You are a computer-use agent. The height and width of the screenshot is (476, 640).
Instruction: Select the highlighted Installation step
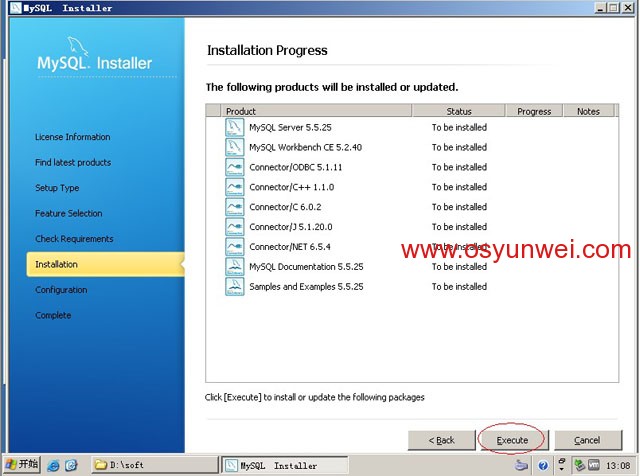tap(105, 264)
